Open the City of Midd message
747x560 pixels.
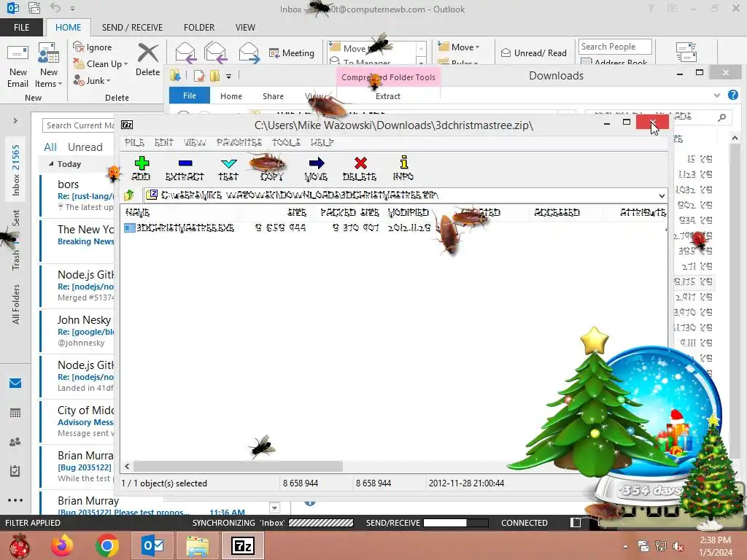(77, 421)
